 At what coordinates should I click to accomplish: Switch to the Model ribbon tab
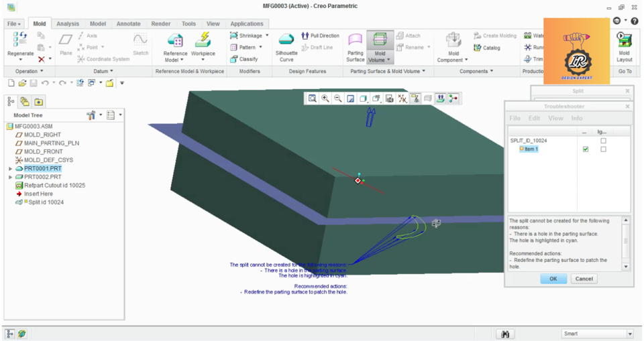98,24
